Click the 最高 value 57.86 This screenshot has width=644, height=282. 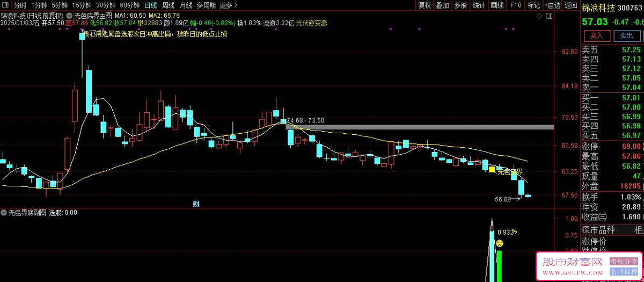tap(631, 157)
